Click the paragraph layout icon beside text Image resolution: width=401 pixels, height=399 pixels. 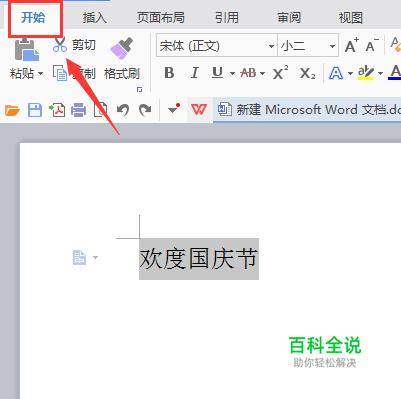coord(79,258)
